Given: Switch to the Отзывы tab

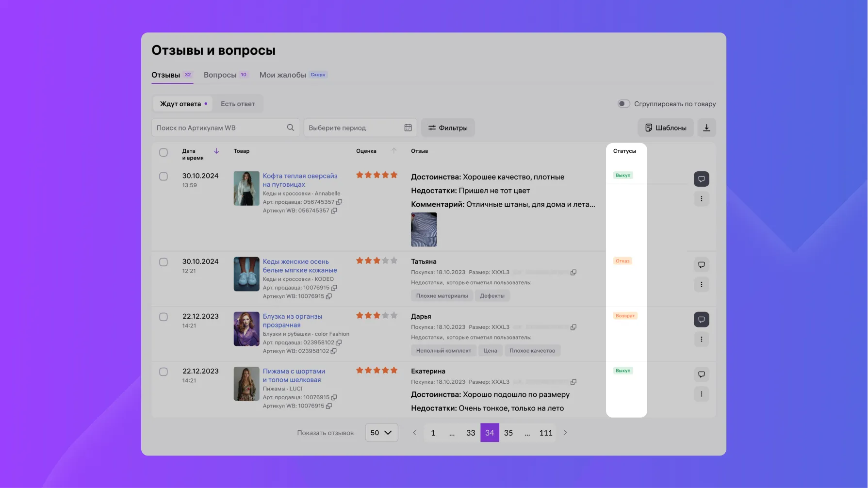Looking at the screenshot, I should [172, 75].
